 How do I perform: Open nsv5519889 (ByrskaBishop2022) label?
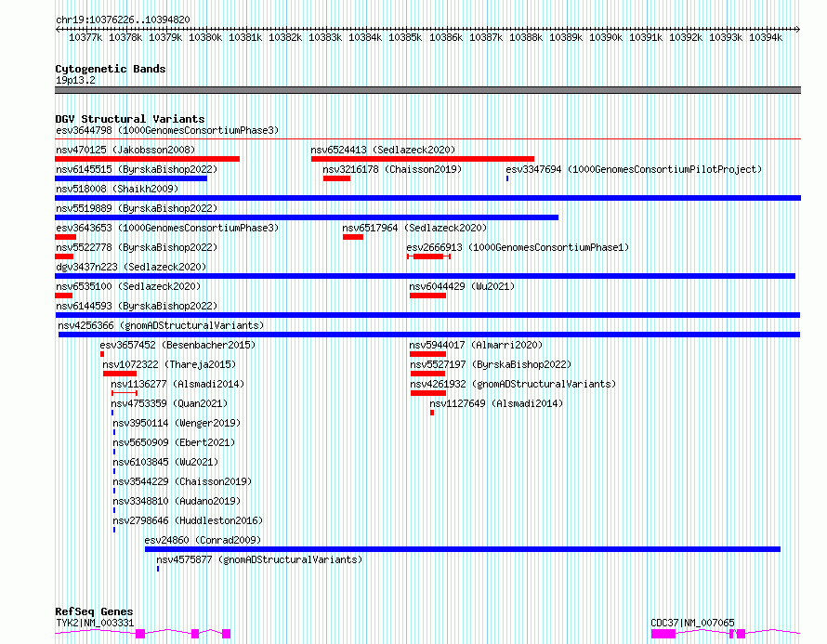point(137,208)
